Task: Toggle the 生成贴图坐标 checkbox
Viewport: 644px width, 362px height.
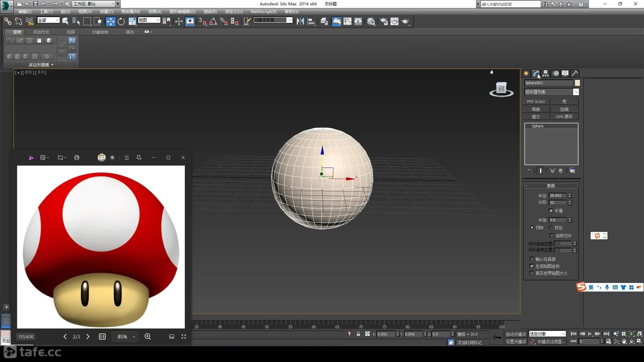Action: tap(532, 266)
